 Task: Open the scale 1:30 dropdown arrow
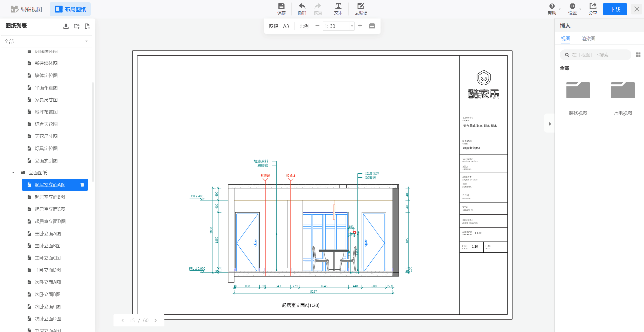352,26
